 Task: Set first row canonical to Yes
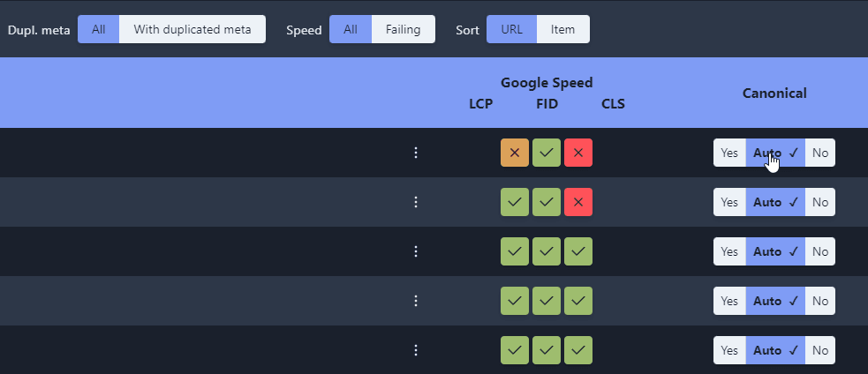pos(729,153)
